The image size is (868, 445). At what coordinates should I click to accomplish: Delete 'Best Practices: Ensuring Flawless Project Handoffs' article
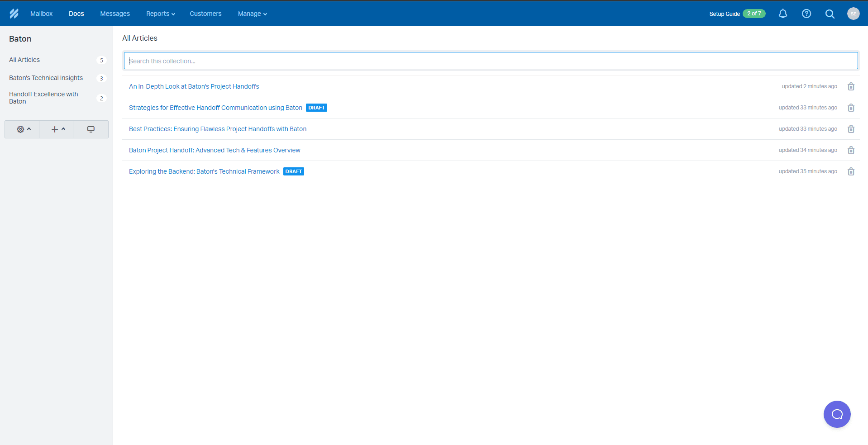click(x=851, y=129)
